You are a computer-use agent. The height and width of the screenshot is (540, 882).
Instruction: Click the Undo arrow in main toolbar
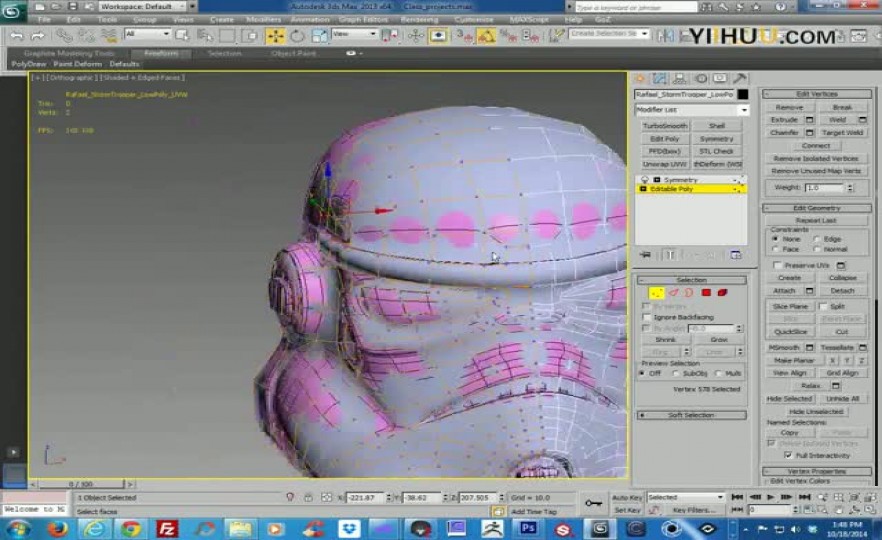click(x=17, y=36)
